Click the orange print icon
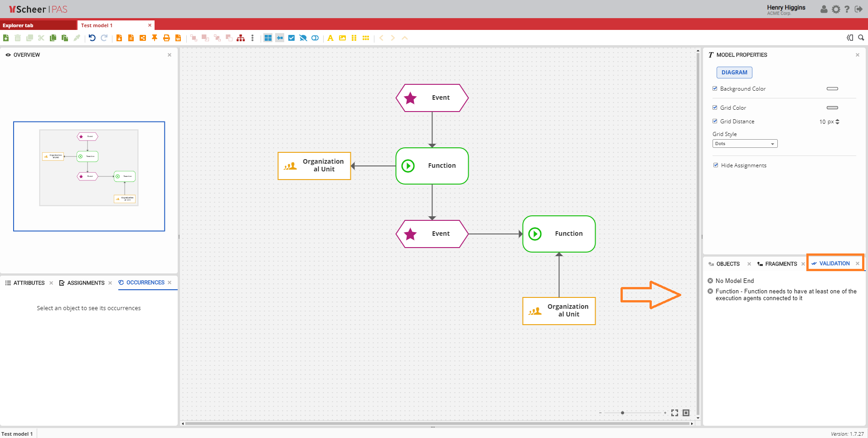 166,38
